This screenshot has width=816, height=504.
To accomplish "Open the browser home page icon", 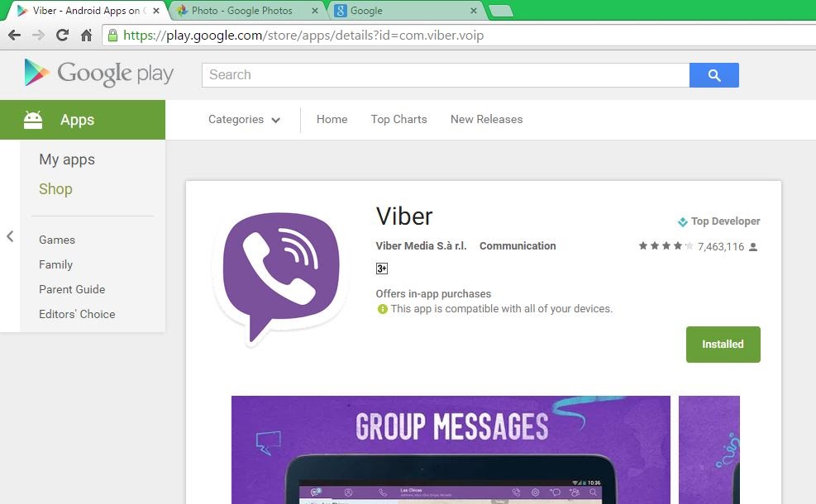I will tap(86, 36).
